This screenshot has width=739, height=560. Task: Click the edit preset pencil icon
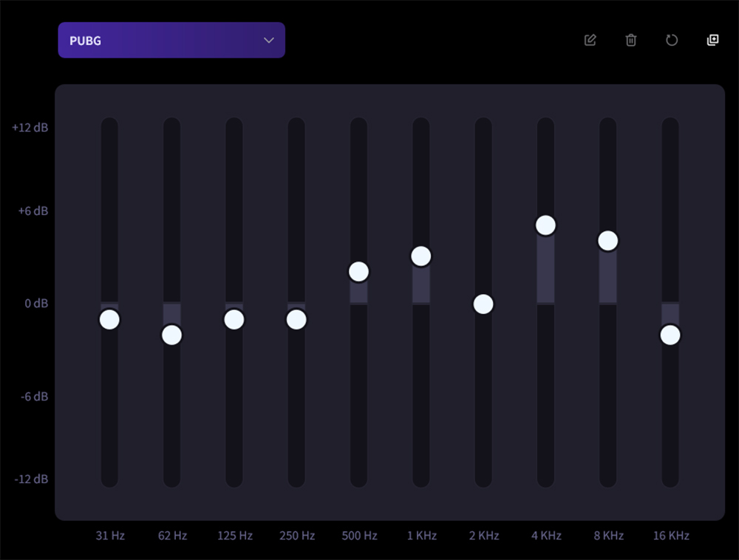(x=590, y=40)
